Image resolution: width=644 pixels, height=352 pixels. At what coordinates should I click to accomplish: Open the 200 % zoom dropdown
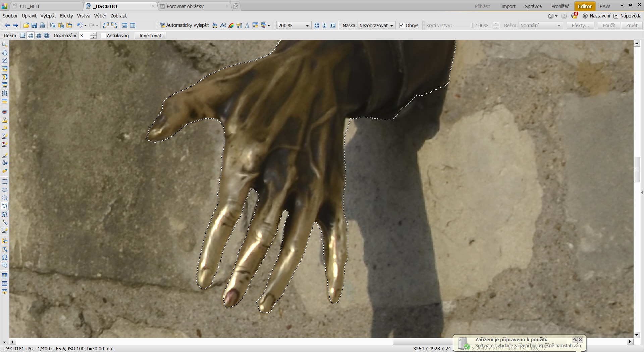point(307,26)
